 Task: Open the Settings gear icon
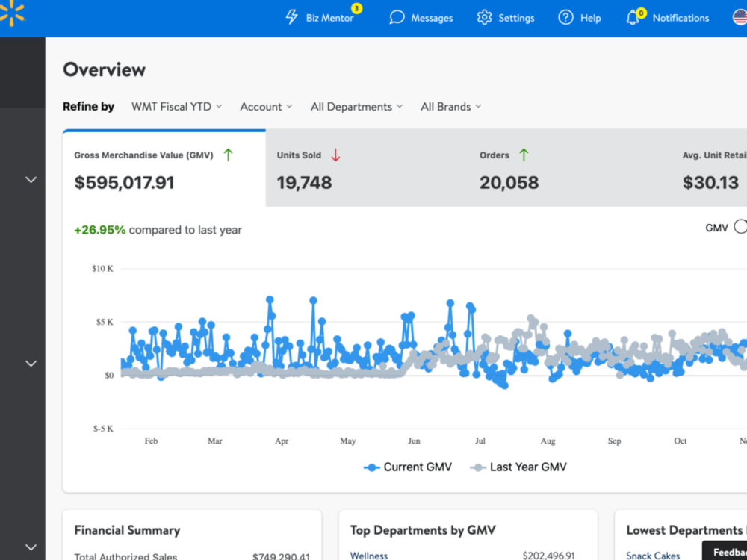pyautogui.click(x=484, y=18)
